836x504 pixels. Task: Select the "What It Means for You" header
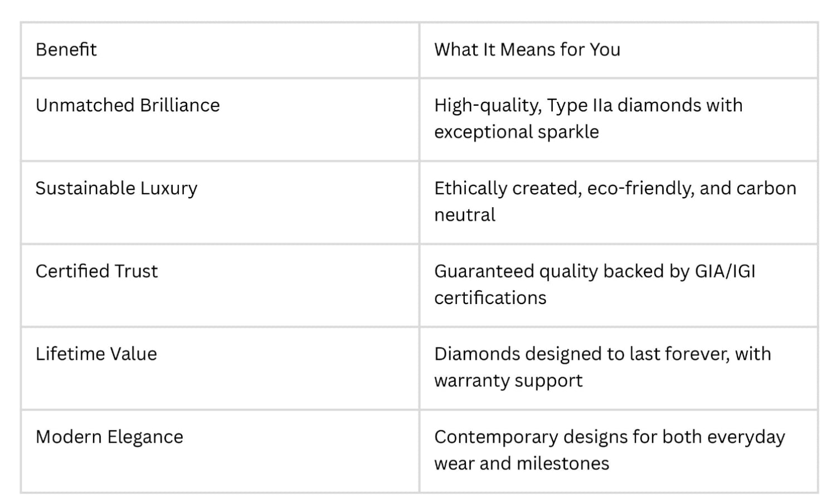[x=527, y=50]
